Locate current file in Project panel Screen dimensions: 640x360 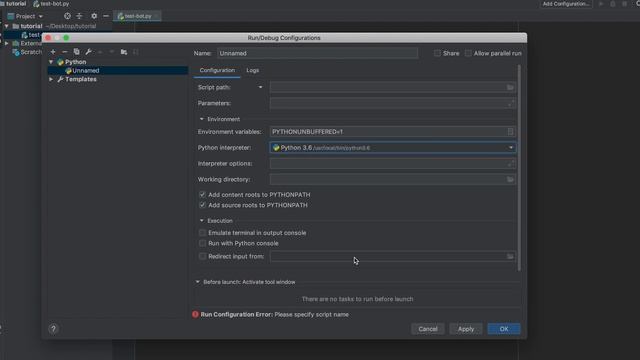tap(67, 16)
